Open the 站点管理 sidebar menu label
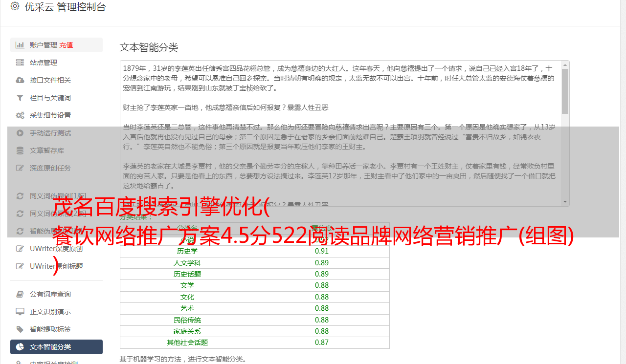The height and width of the screenshot is (364, 626). click(44, 63)
